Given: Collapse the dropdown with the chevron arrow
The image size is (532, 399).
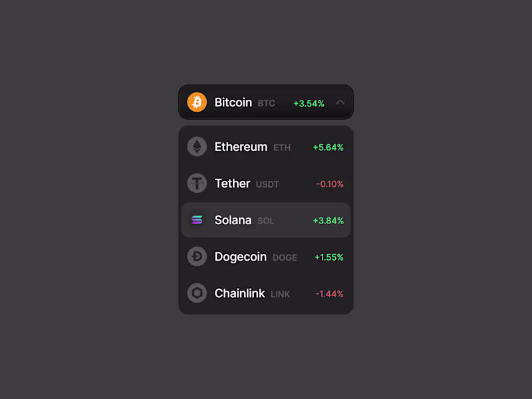Looking at the screenshot, I should point(340,102).
